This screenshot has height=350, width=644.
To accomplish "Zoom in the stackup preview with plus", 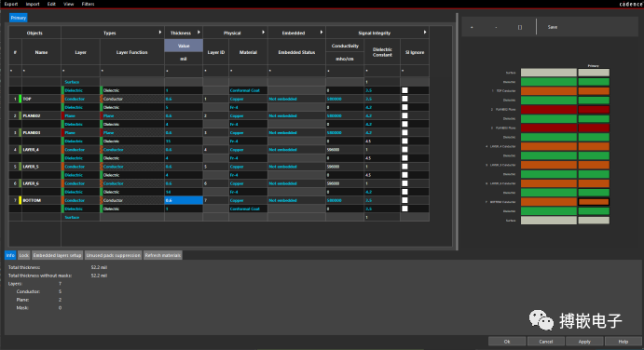I will pos(472,27).
